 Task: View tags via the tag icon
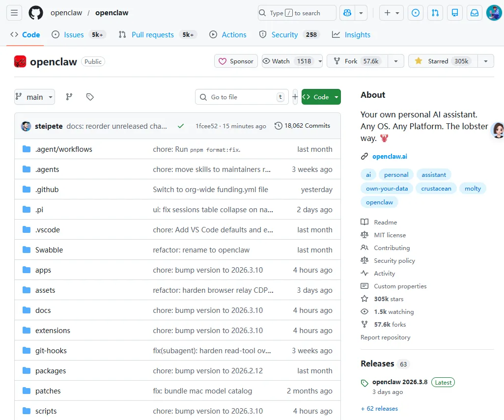coord(90,97)
